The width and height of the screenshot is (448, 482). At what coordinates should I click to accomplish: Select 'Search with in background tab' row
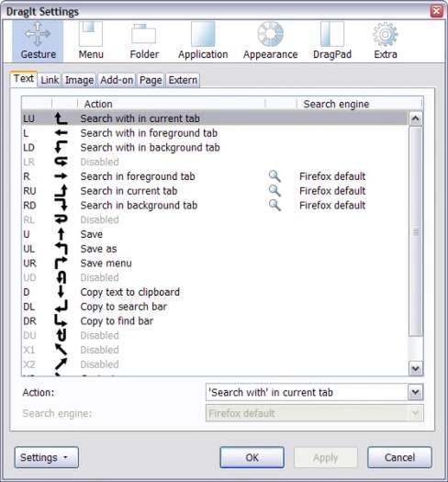click(215, 147)
